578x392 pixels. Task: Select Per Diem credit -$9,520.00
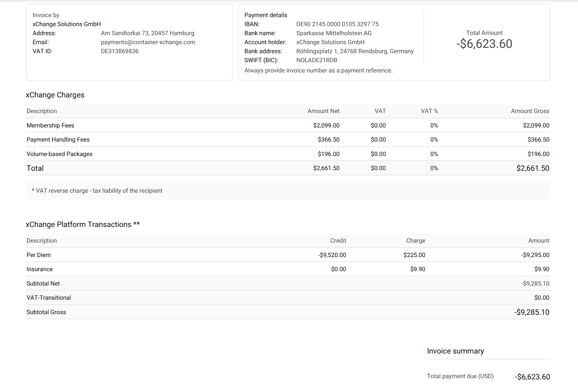click(332, 255)
